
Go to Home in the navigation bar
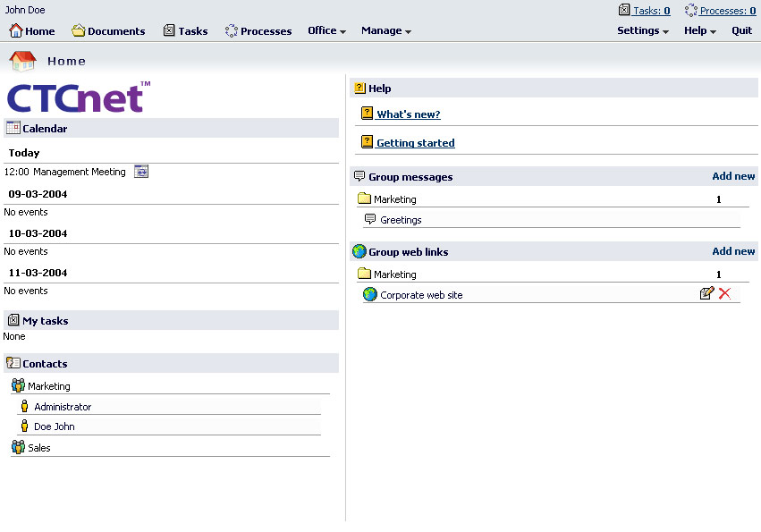[40, 31]
